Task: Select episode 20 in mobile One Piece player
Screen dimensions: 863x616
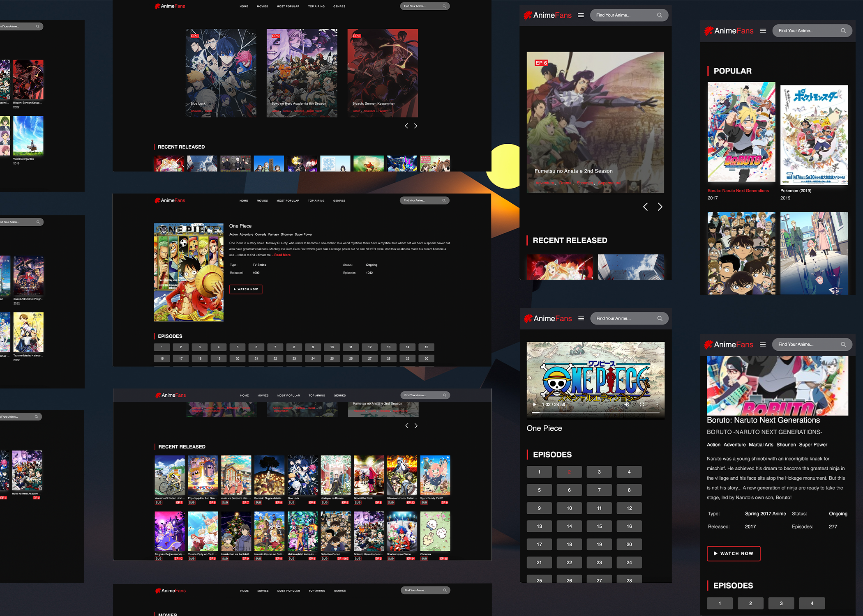Action: [629, 544]
